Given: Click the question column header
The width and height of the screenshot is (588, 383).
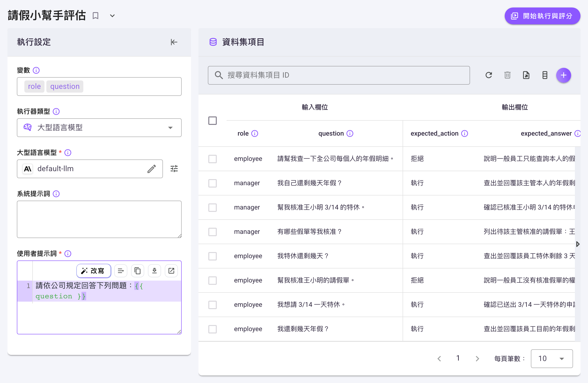Looking at the screenshot, I should tap(331, 134).
